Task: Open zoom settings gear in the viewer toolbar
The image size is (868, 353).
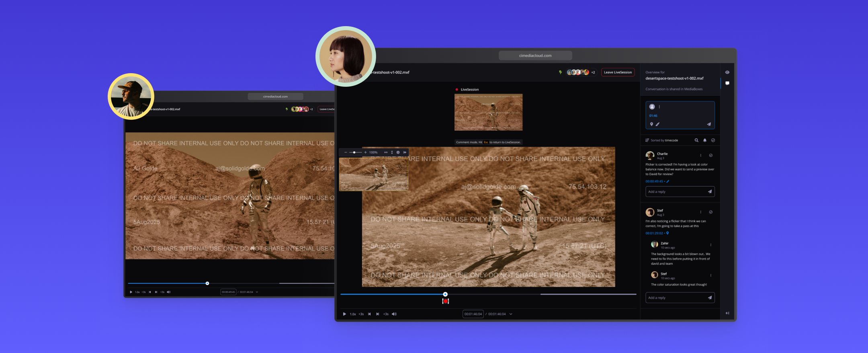Action: tap(398, 152)
